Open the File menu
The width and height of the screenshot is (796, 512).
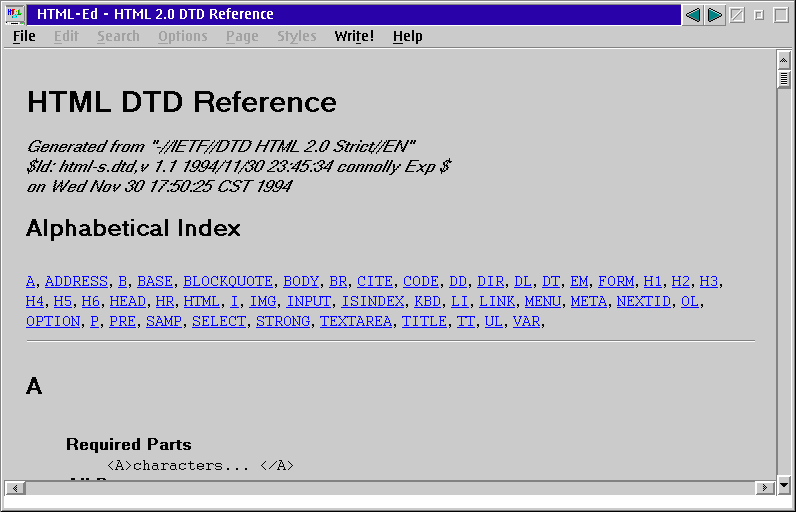(x=24, y=36)
